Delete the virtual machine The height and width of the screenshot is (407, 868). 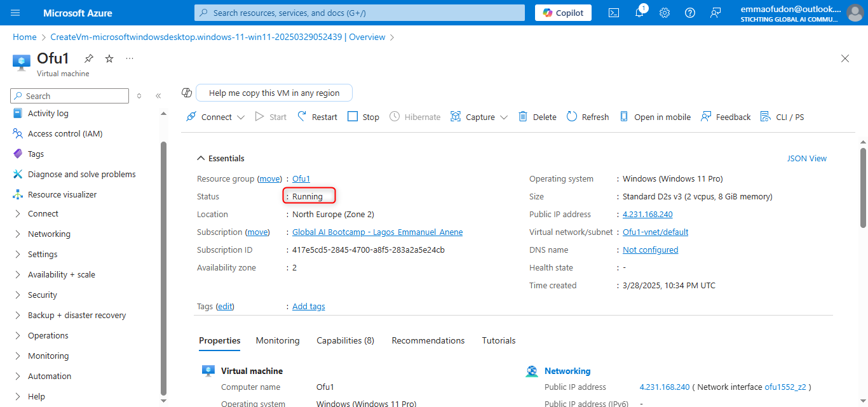coord(538,117)
